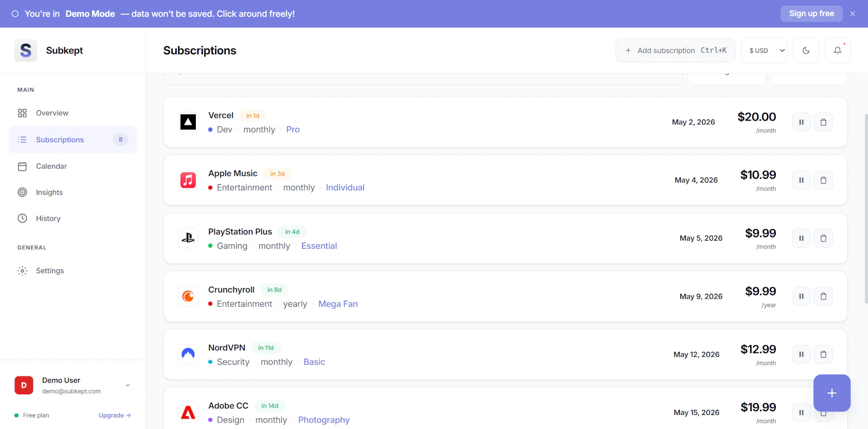Click the Subkept logo icon
868x429 pixels.
tap(25, 51)
